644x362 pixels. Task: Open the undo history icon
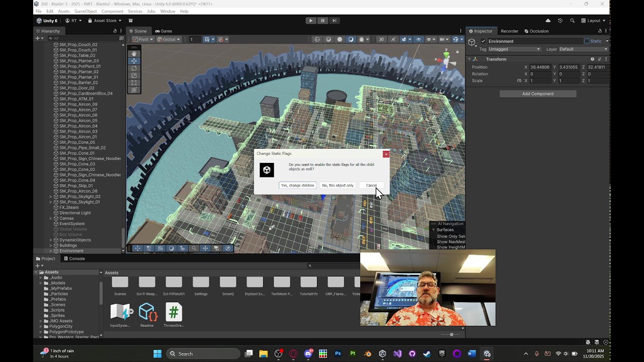point(560,21)
